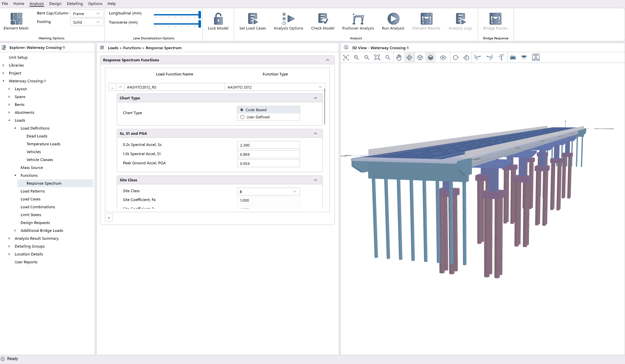Open the Design menu
The width and height of the screenshot is (625, 364).
tap(55, 4)
